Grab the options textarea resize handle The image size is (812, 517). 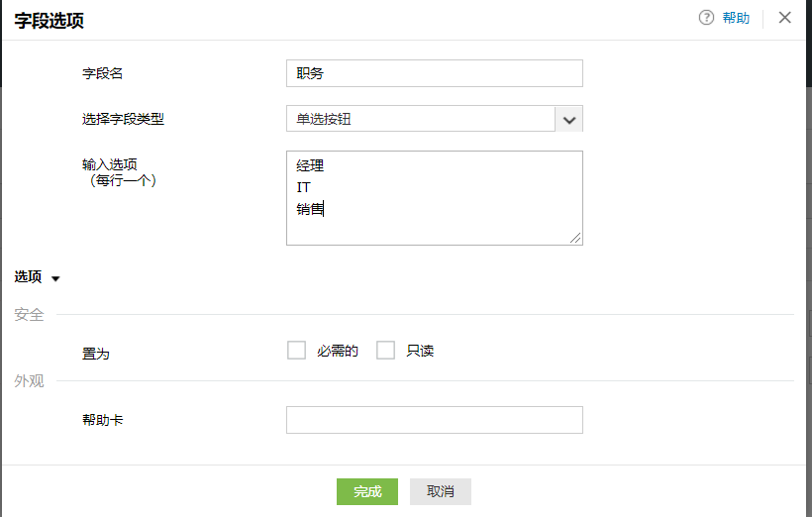tap(575, 237)
